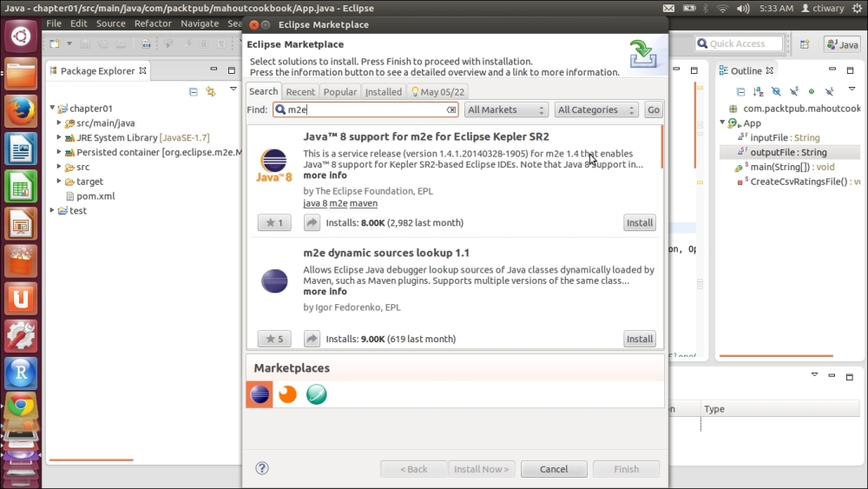Open more info for dynamic sources lookup
The height and width of the screenshot is (489, 868).
(325, 291)
